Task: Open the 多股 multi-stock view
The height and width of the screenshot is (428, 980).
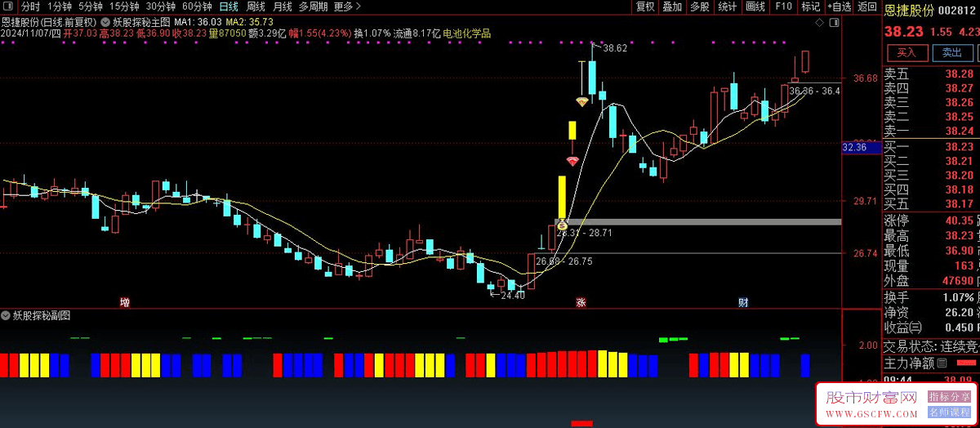Action: (x=700, y=7)
